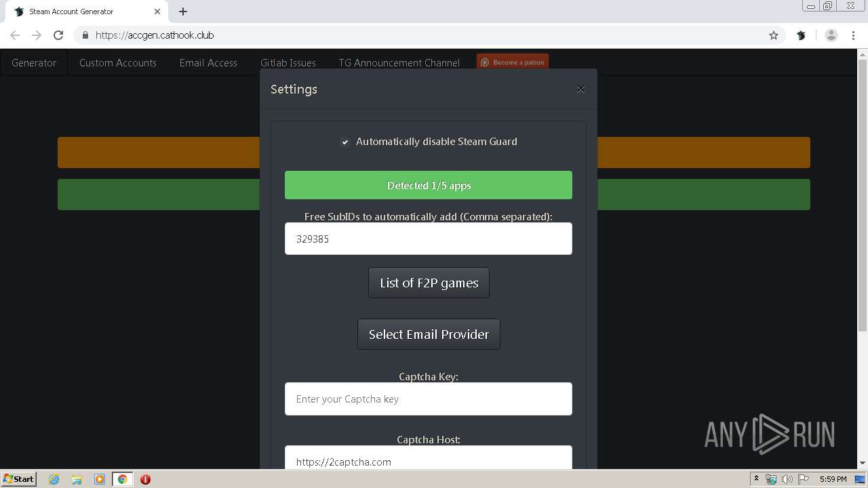Open Action Center flag icon

click(x=804, y=479)
